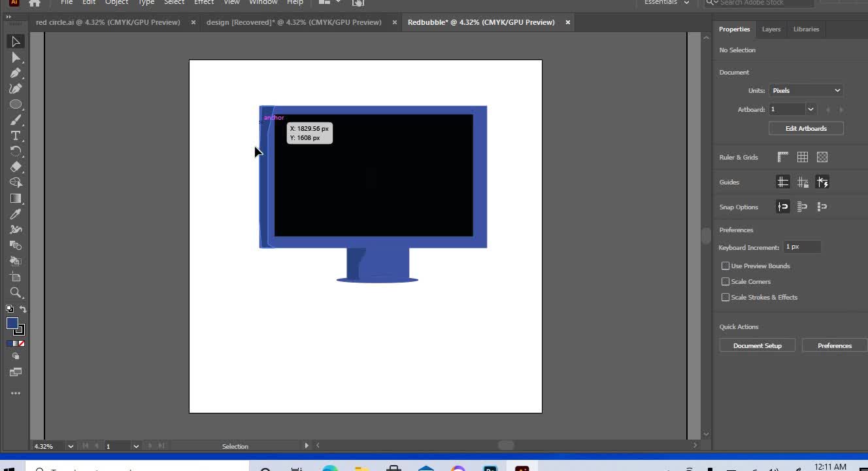Screen dimensions: 868x471
Task: Toggle Snap to Point option
Action: coord(782,207)
